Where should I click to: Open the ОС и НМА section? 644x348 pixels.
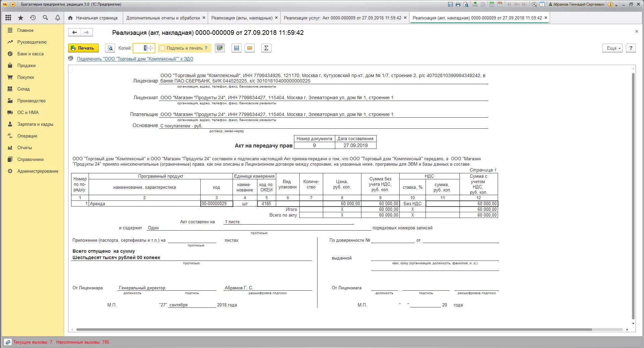(33, 112)
